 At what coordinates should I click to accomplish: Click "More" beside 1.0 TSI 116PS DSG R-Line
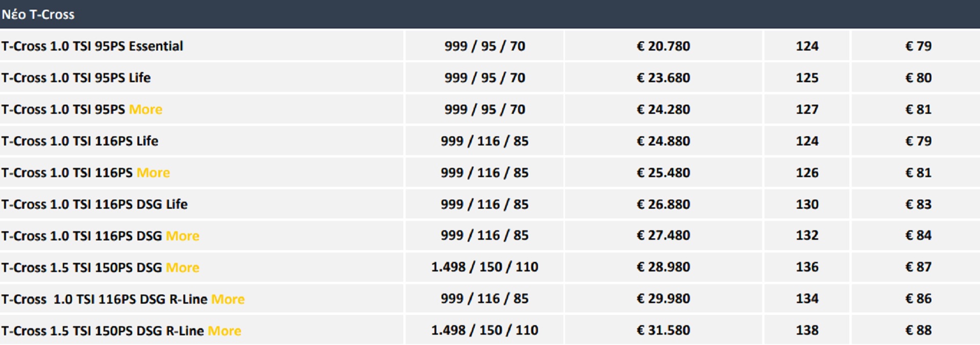(x=228, y=299)
